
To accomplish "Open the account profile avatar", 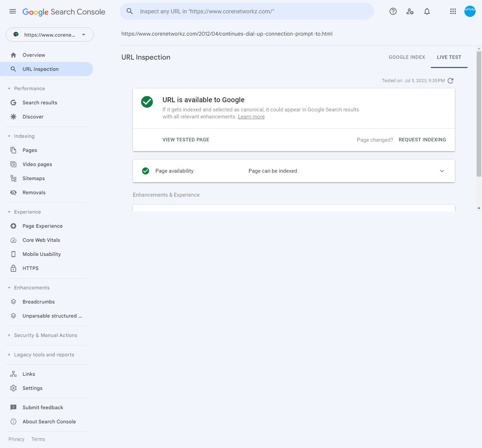I will (470, 11).
